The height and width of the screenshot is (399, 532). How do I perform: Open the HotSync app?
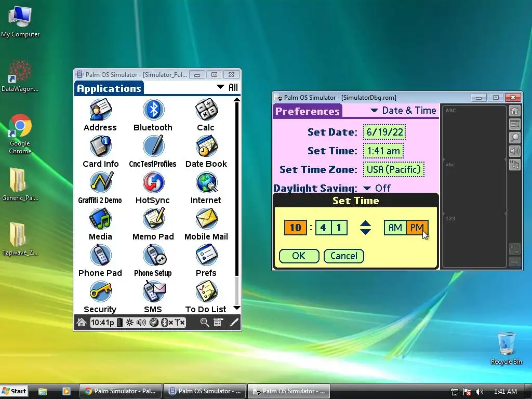pos(153,188)
